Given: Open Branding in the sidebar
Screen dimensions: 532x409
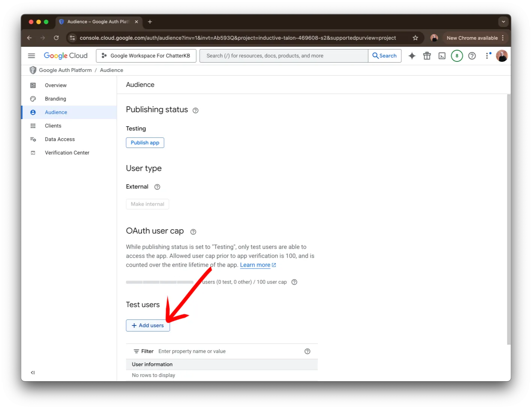Looking at the screenshot, I should (x=69, y=99).
